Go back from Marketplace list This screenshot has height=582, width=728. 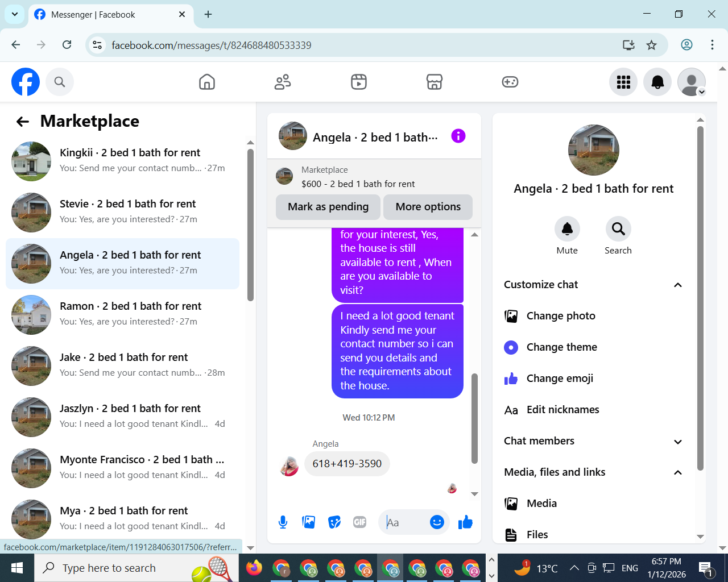(x=23, y=121)
